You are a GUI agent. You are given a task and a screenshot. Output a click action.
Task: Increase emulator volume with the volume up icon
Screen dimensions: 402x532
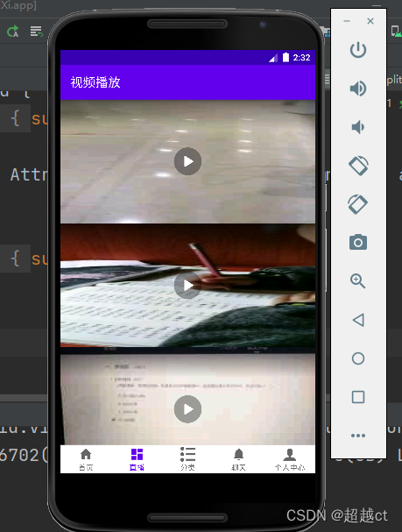pyautogui.click(x=358, y=89)
